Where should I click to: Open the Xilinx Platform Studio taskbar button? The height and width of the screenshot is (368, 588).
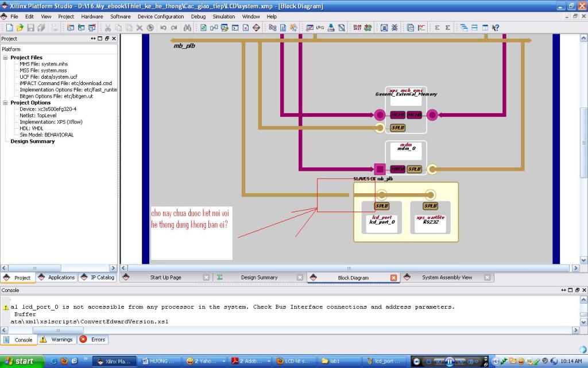tap(114, 361)
